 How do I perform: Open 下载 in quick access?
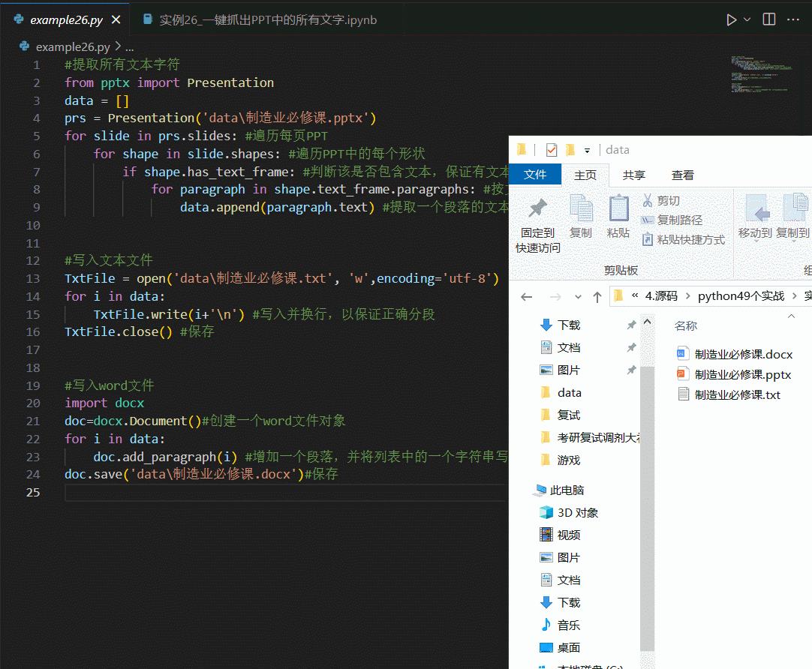[x=569, y=325]
